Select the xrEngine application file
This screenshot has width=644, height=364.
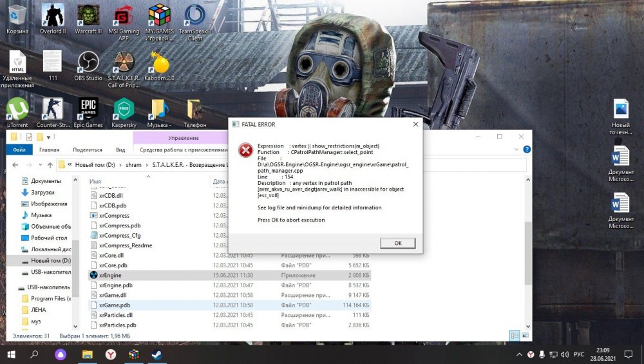[x=229, y=275]
